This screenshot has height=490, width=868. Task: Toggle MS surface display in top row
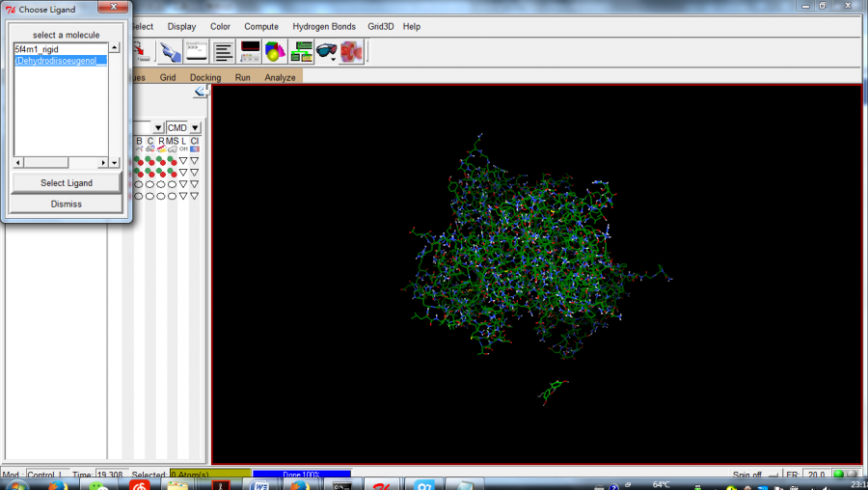point(173,160)
